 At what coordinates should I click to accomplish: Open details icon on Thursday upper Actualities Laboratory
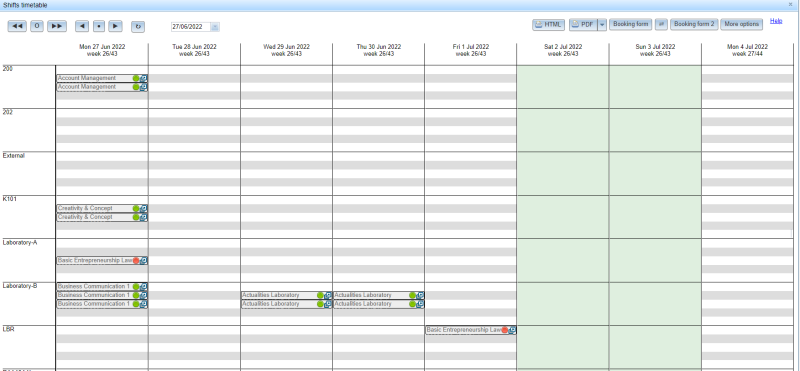click(420, 295)
